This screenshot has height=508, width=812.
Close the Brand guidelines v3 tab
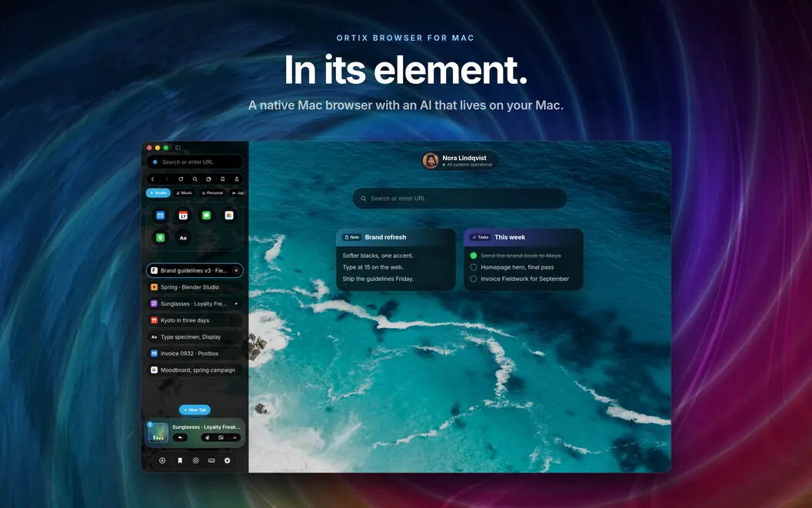click(236, 271)
